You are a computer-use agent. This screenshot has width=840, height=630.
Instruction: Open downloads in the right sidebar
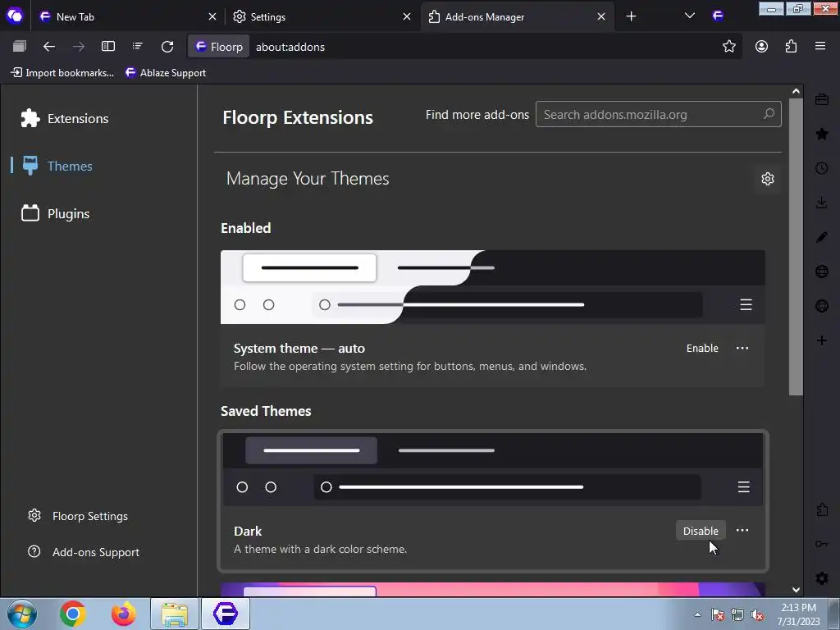pyautogui.click(x=822, y=203)
